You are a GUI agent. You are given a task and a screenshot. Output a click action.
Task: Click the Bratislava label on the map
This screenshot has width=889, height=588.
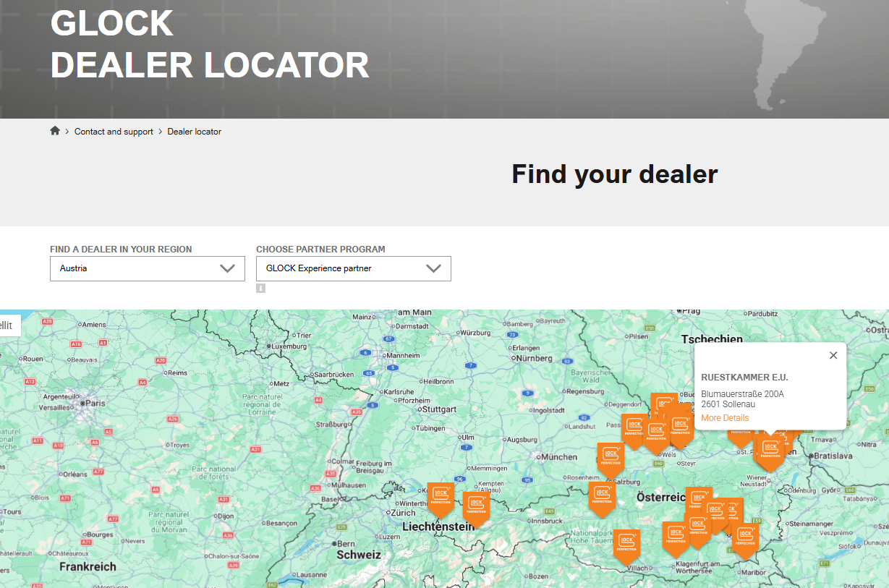(833, 456)
